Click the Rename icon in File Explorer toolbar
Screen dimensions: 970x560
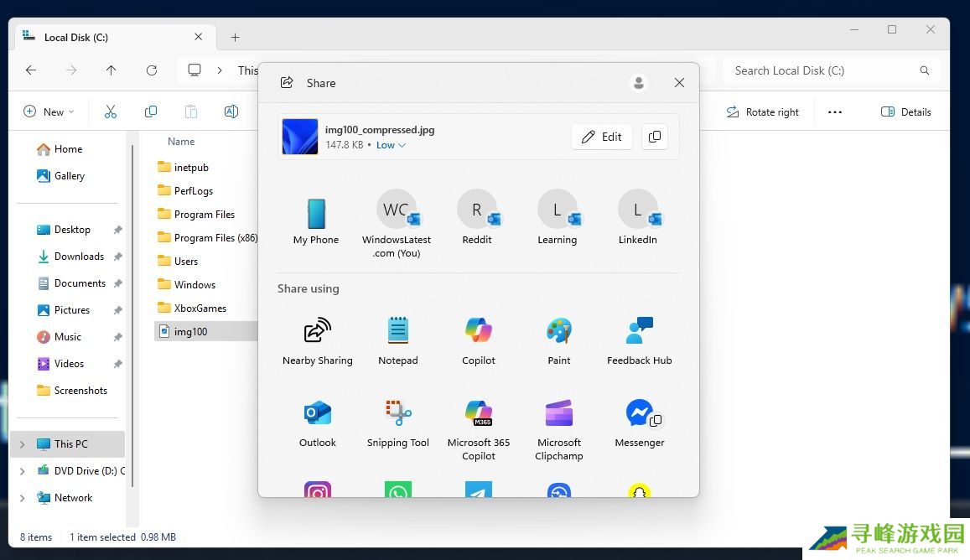[x=231, y=111]
